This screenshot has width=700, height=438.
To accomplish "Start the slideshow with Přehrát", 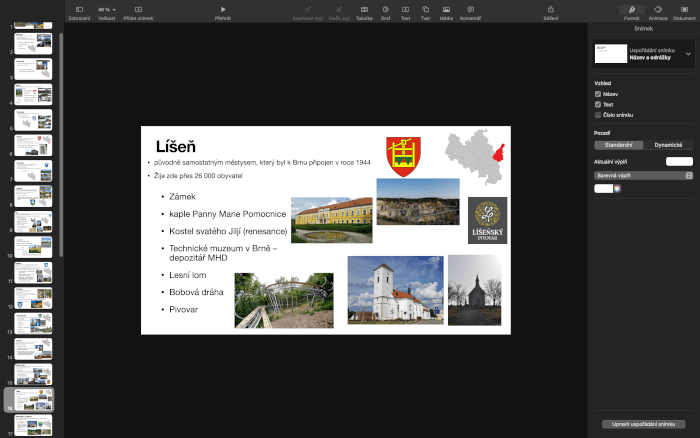I will point(223,9).
